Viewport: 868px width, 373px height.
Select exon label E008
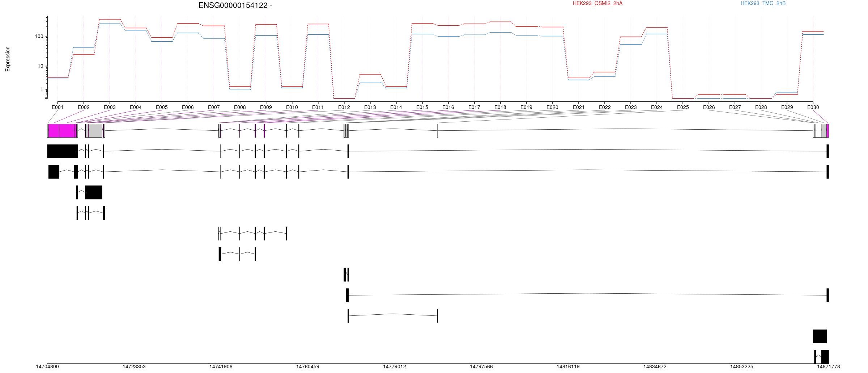click(x=240, y=107)
